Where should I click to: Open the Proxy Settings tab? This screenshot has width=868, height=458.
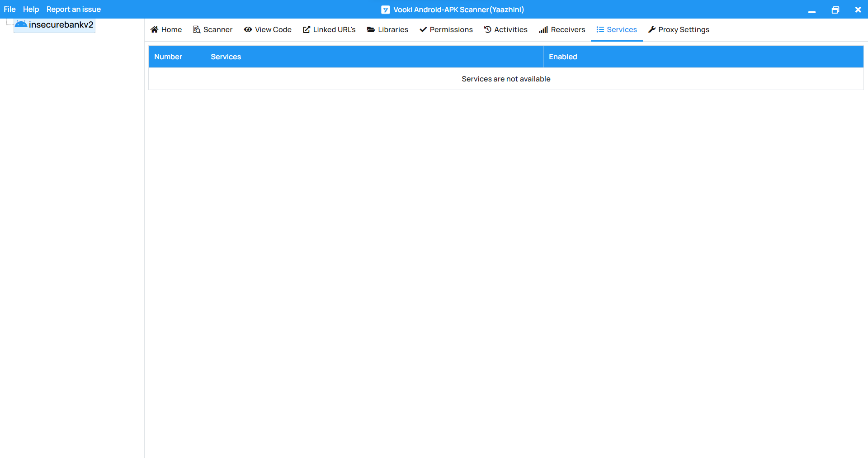(x=679, y=29)
